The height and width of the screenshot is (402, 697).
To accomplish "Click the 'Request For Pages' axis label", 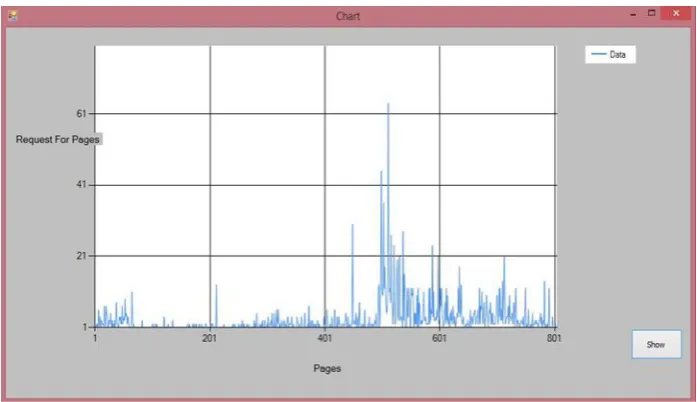I will point(58,139).
